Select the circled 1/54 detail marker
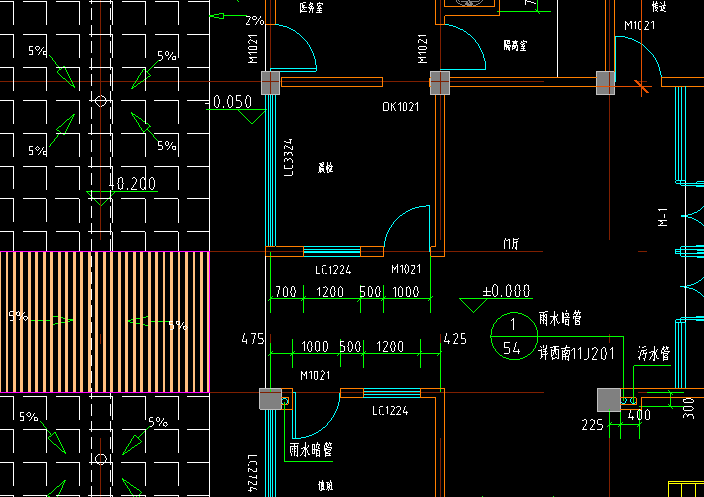Image resolution: width=704 pixels, height=497 pixels. (x=514, y=336)
